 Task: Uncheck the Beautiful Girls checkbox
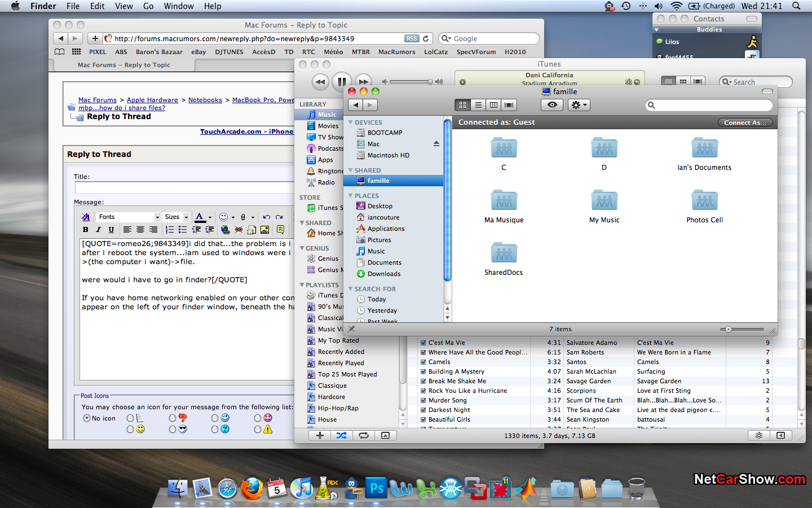[423, 419]
